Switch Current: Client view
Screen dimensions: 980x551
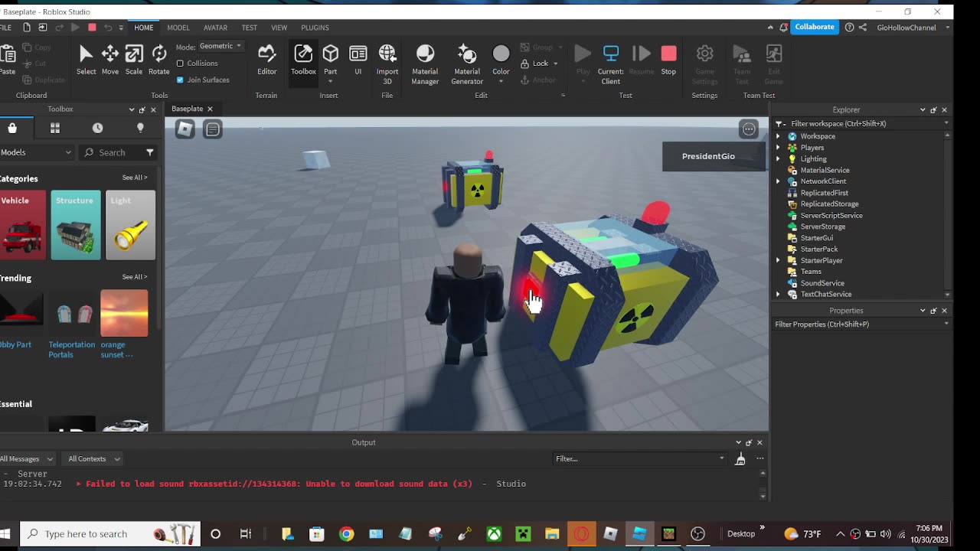coord(611,64)
